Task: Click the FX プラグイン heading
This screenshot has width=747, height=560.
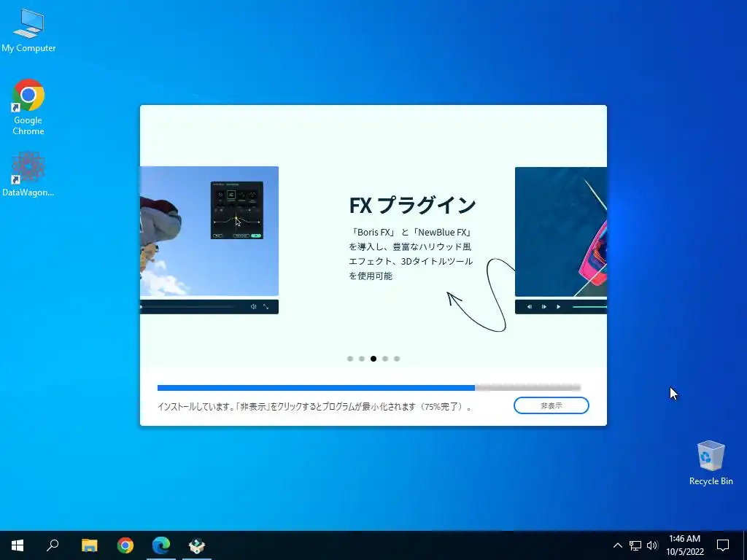Action: [x=413, y=205]
